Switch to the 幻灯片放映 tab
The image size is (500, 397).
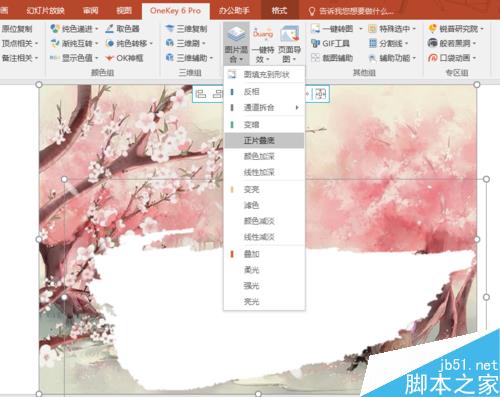tap(45, 11)
